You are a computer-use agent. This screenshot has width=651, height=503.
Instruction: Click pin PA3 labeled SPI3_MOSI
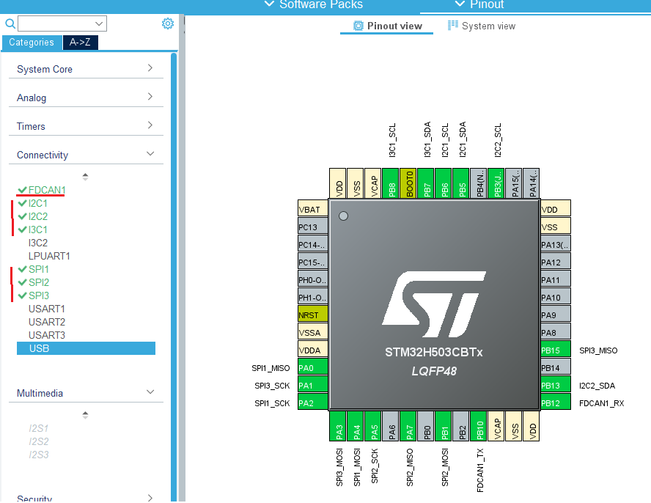click(x=338, y=426)
